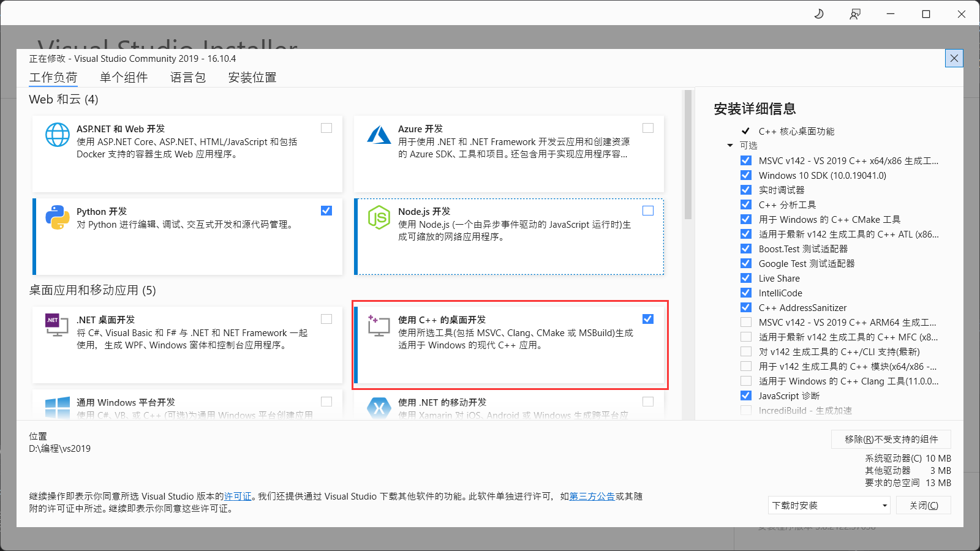Click the Xamarin mobile development X icon
This screenshot has width=980, height=551.
[379, 408]
